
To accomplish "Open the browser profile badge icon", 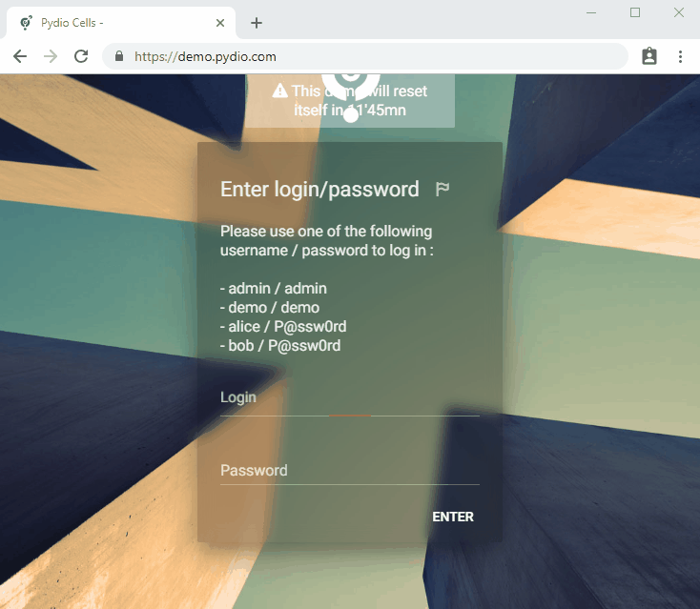I will tap(649, 56).
